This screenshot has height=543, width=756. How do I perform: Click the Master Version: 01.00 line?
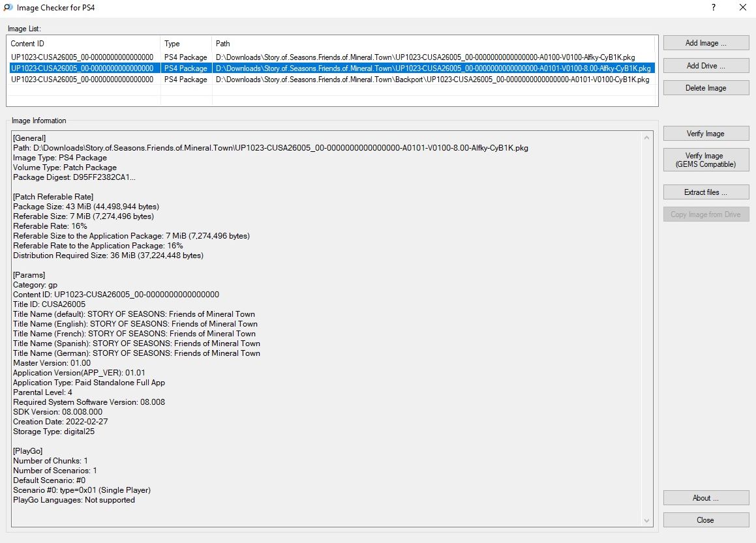[52, 363]
